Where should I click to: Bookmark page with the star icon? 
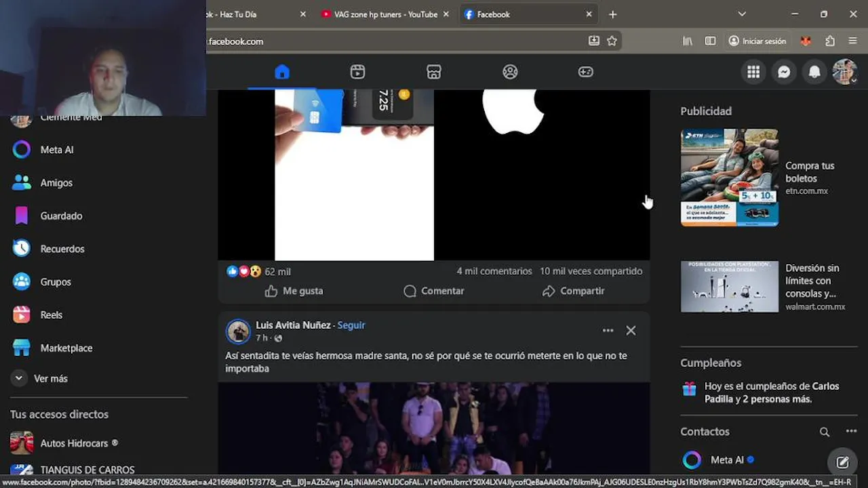click(x=612, y=41)
